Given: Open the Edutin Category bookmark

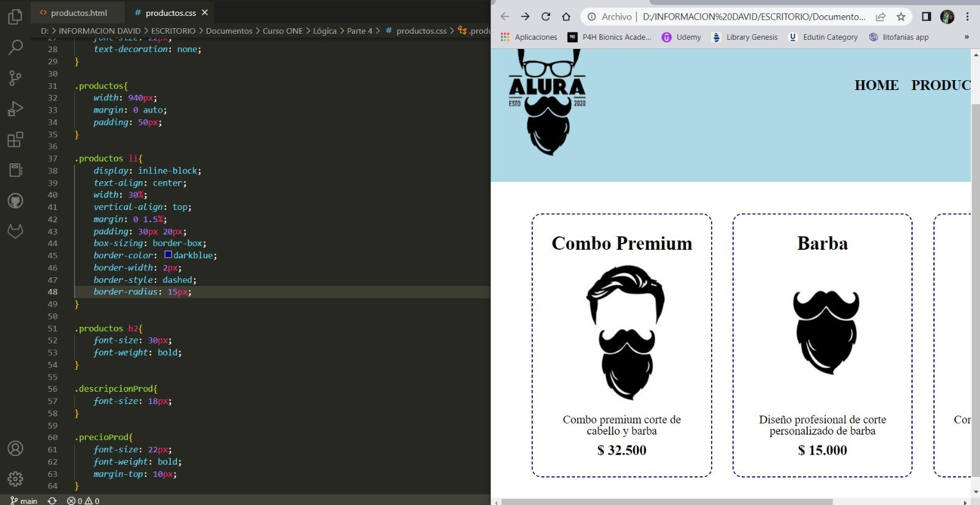Looking at the screenshot, I should pos(823,37).
